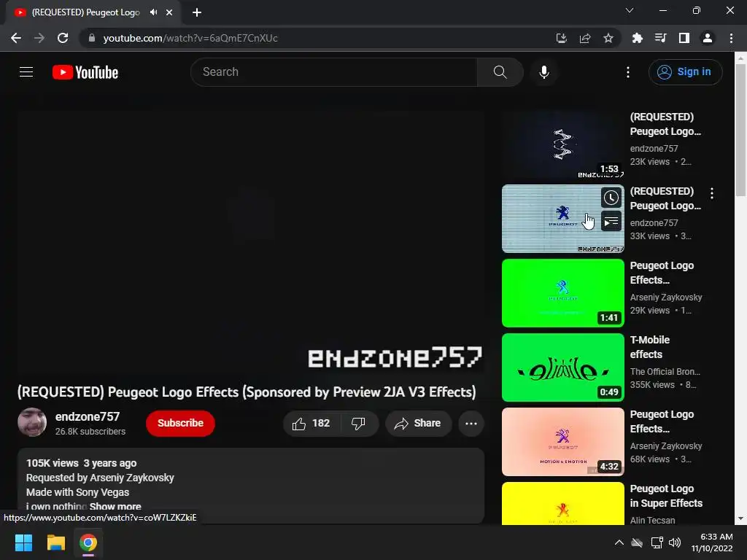This screenshot has height=560, width=747.
Task: Sign in to YouTube
Action: coord(685,72)
